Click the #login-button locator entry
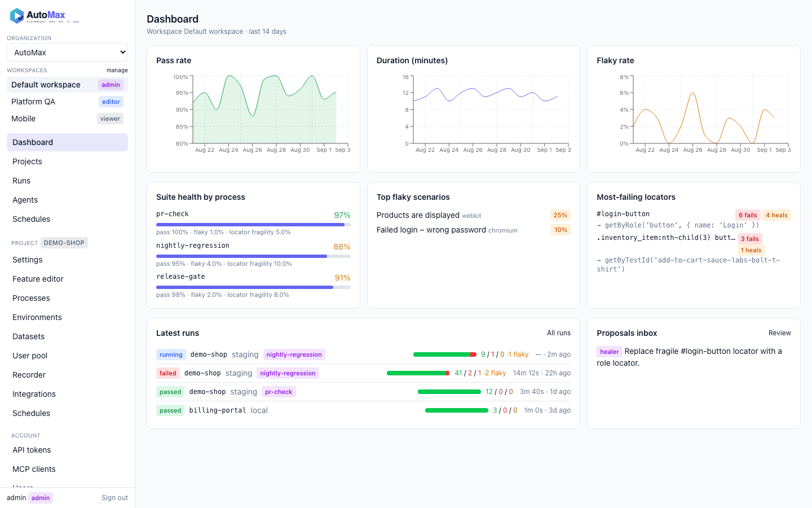The image size is (812, 508). [623, 214]
